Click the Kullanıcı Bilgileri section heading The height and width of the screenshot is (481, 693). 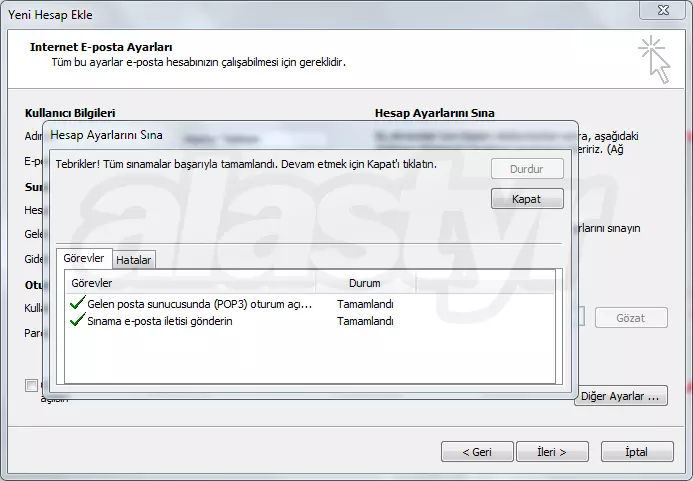[70, 113]
